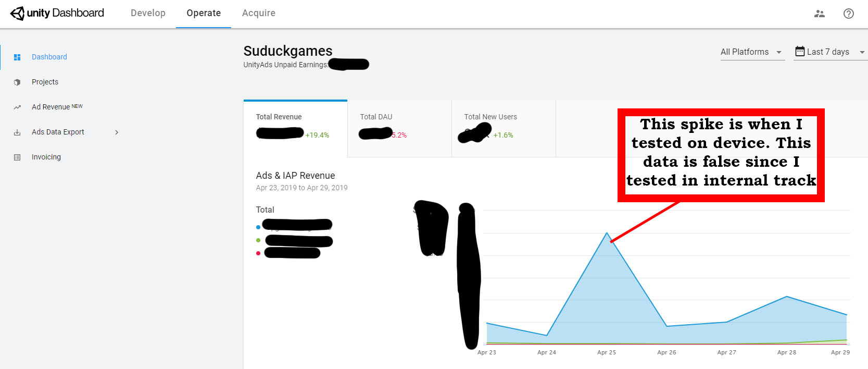Open the Last 7 days date range dropdown

[831, 52]
